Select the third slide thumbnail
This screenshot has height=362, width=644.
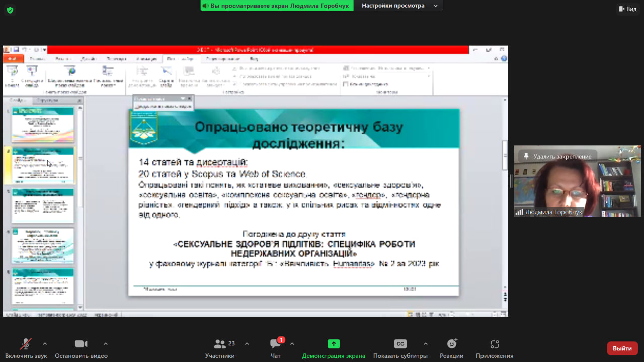pos(43,205)
